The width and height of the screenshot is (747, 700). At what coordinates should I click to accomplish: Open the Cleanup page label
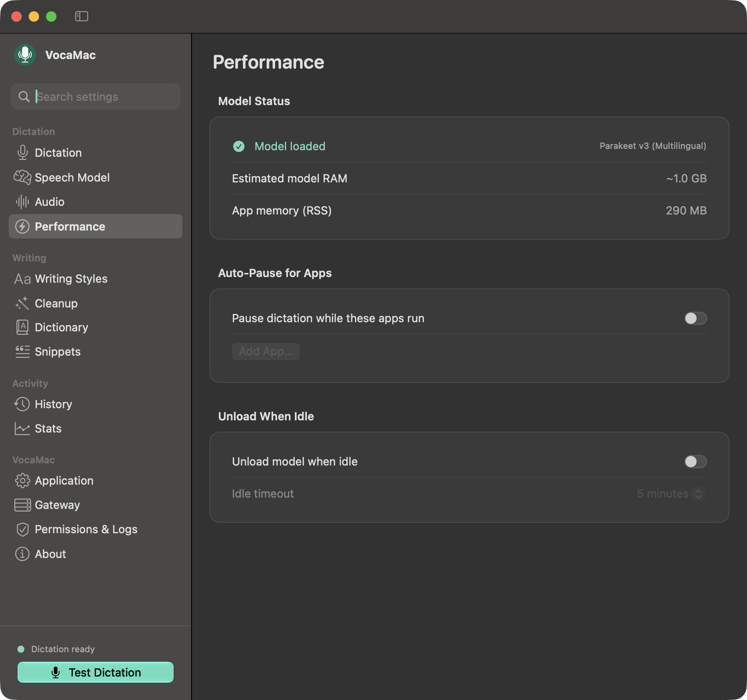[56, 303]
